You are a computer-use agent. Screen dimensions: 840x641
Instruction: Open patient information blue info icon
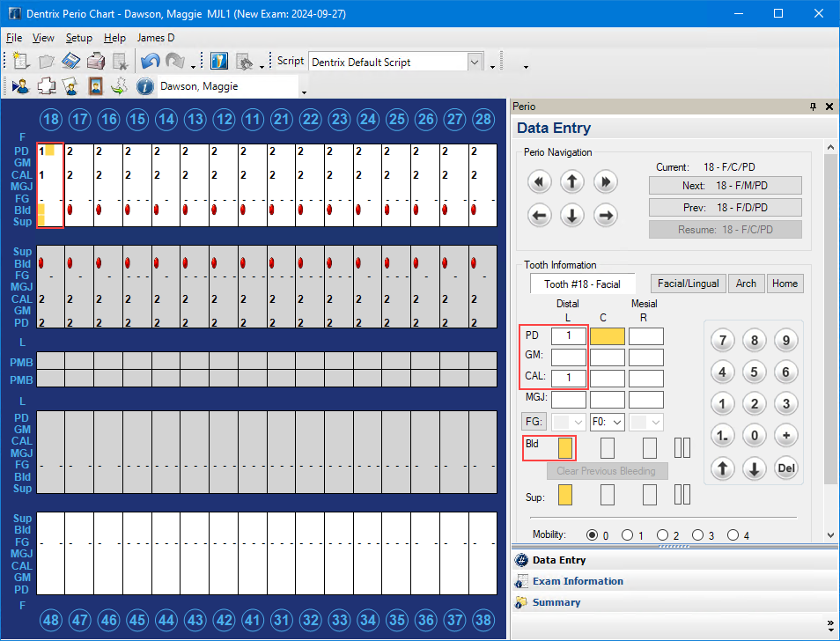click(x=145, y=86)
